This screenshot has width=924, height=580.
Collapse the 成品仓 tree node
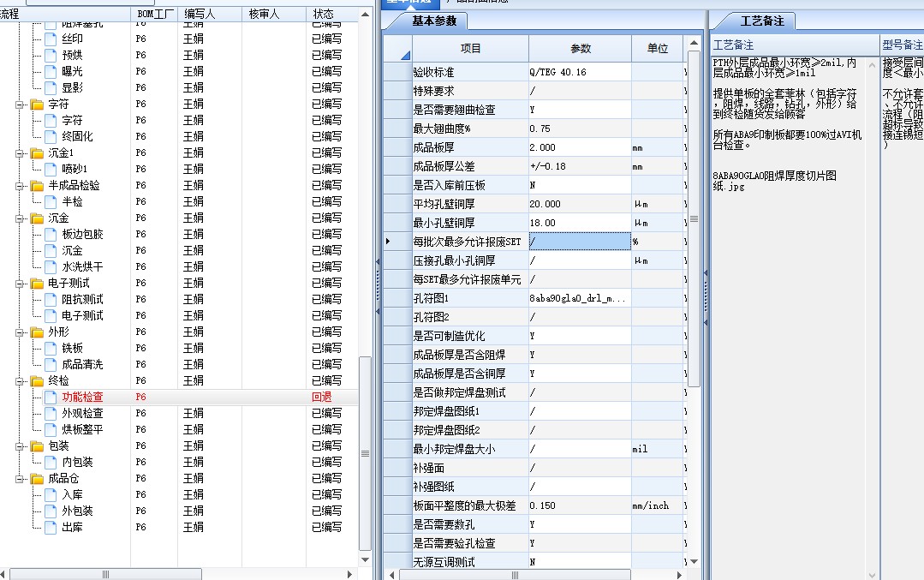click(x=20, y=479)
